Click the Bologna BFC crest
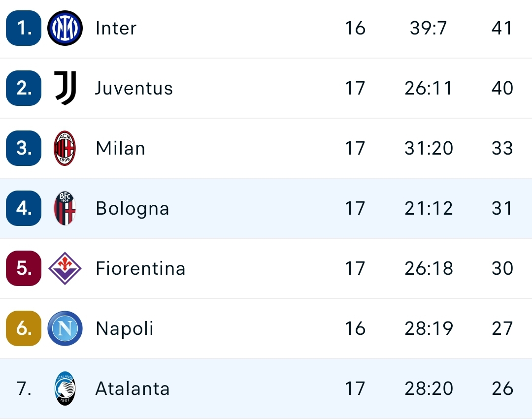 [64, 208]
